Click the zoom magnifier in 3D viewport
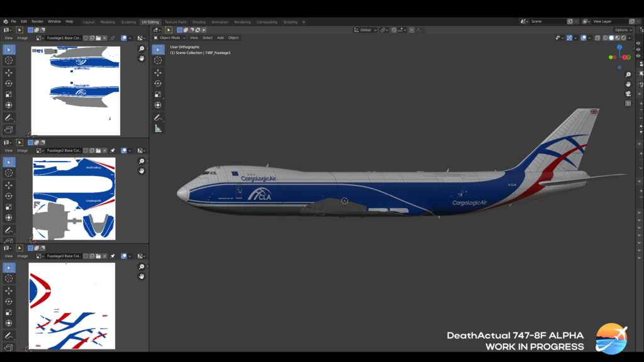The width and height of the screenshot is (644, 362). coord(628,74)
